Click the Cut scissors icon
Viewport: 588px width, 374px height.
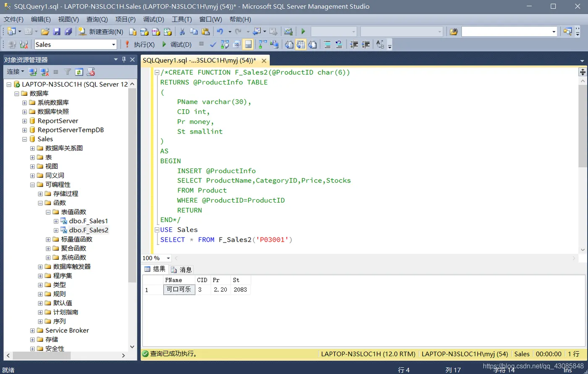(x=182, y=32)
